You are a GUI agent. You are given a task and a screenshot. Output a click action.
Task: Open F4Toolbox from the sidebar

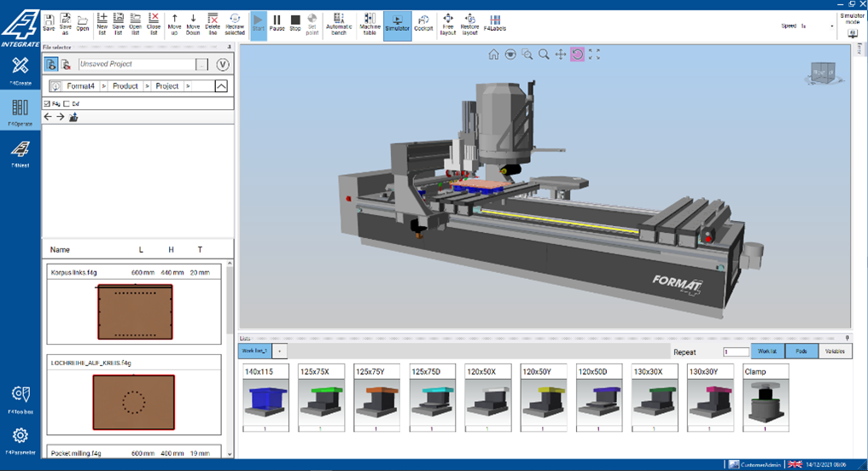point(20,397)
